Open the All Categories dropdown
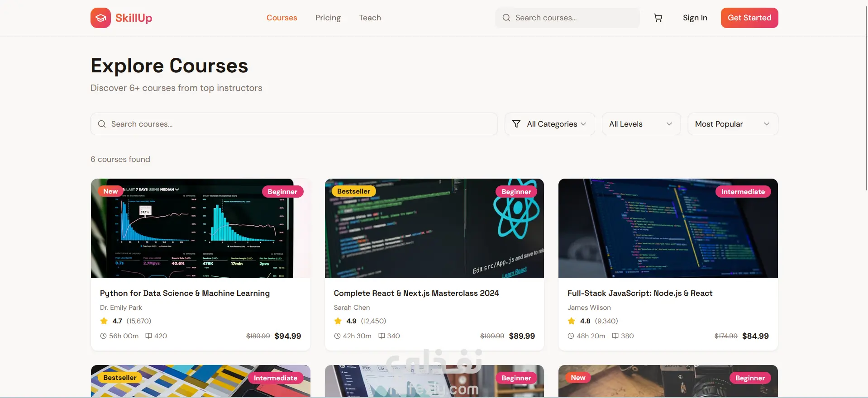Viewport: 868px width, 398px height. (549, 124)
